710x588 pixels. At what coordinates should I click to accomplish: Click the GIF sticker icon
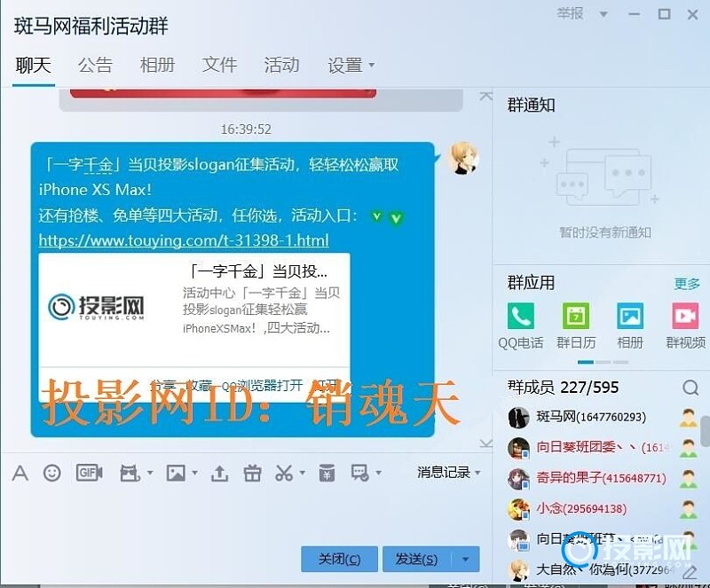pos(90,474)
